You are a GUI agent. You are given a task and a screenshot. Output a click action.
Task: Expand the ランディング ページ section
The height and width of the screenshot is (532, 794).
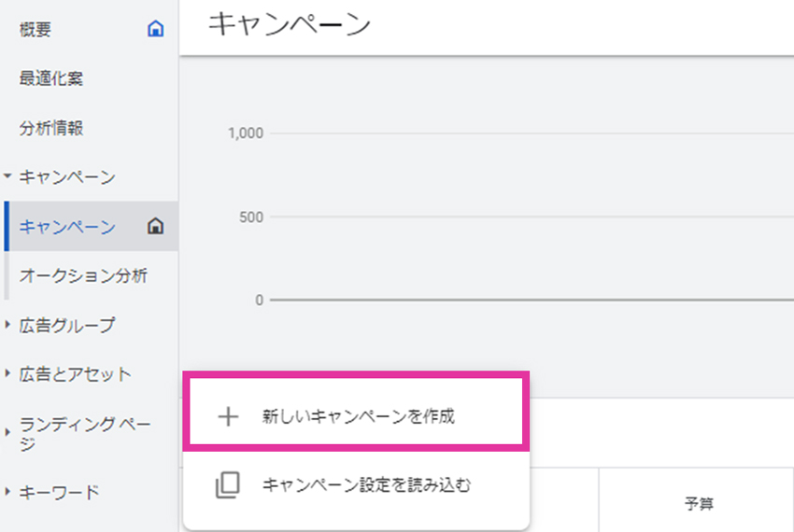pyautogui.click(x=7, y=432)
